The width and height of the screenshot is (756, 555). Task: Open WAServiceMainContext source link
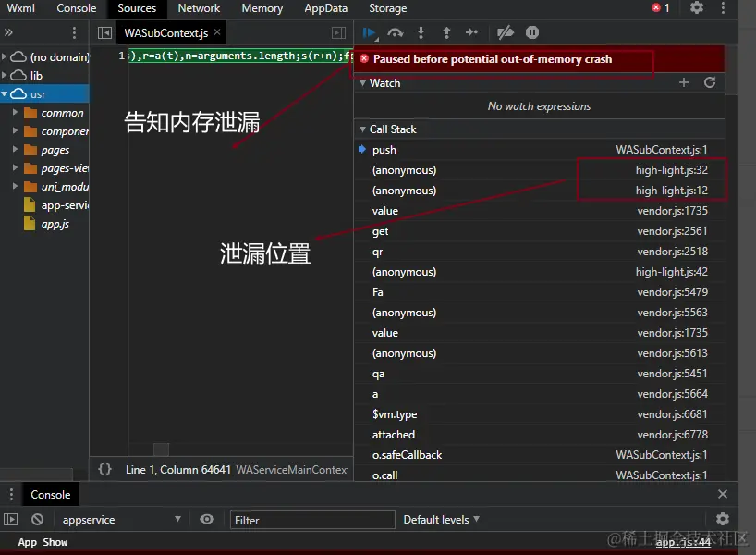(291, 470)
